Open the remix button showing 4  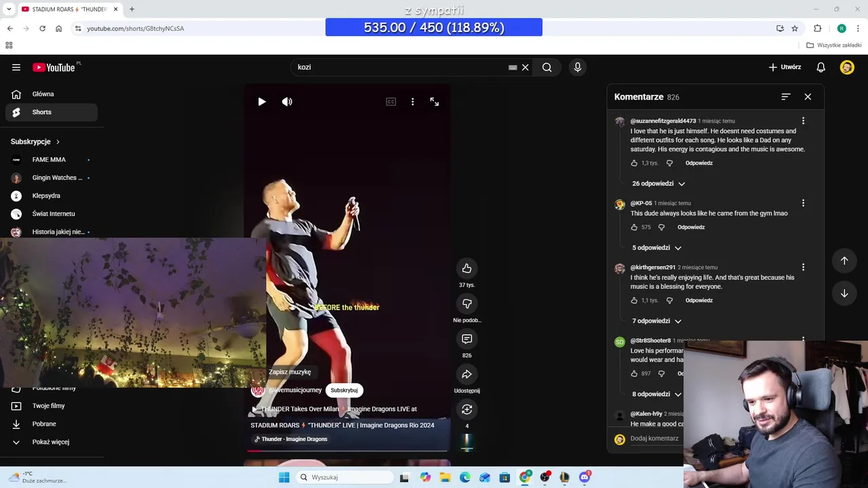pyautogui.click(x=467, y=409)
